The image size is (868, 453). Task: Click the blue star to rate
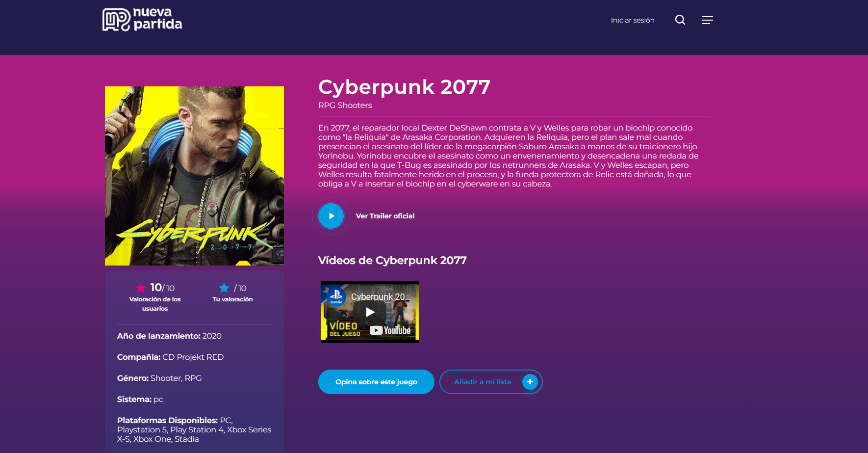[224, 288]
